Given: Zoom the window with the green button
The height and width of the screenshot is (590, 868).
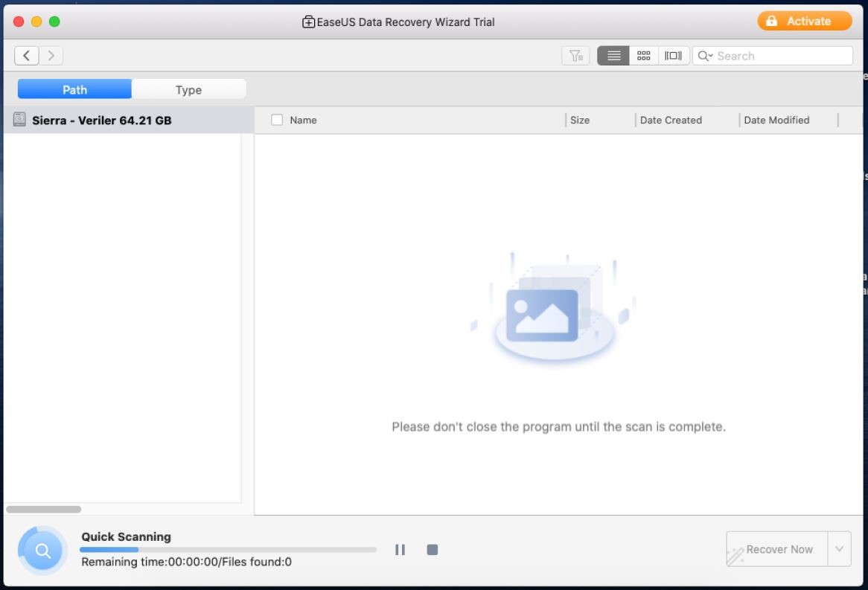Looking at the screenshot, I should coord(54,22).
